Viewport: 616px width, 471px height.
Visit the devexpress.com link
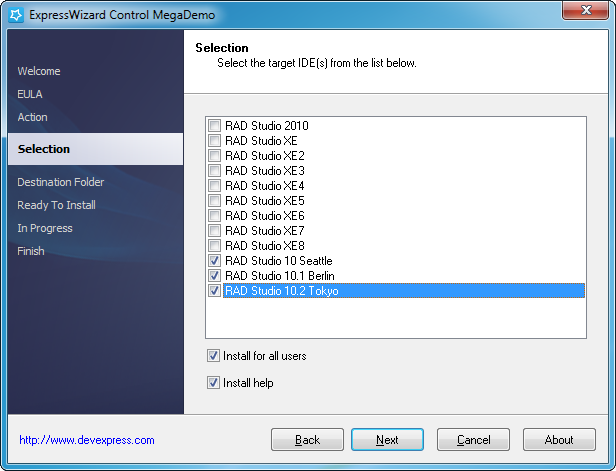(87, 440)
